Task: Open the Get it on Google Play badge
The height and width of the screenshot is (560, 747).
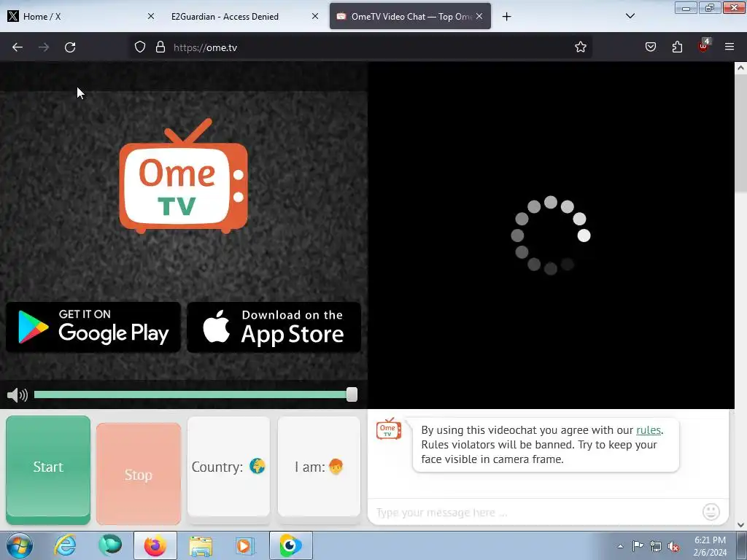Action: coord(93,327)
